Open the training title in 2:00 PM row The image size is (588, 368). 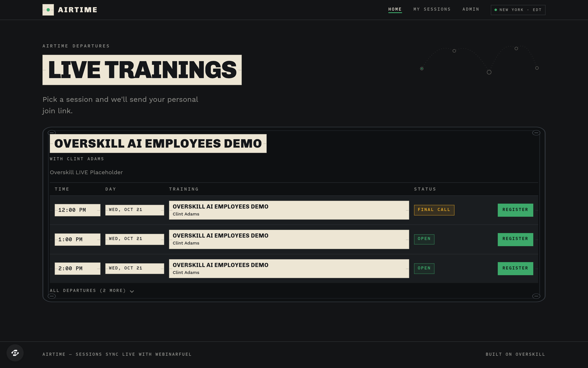point(220,265)
